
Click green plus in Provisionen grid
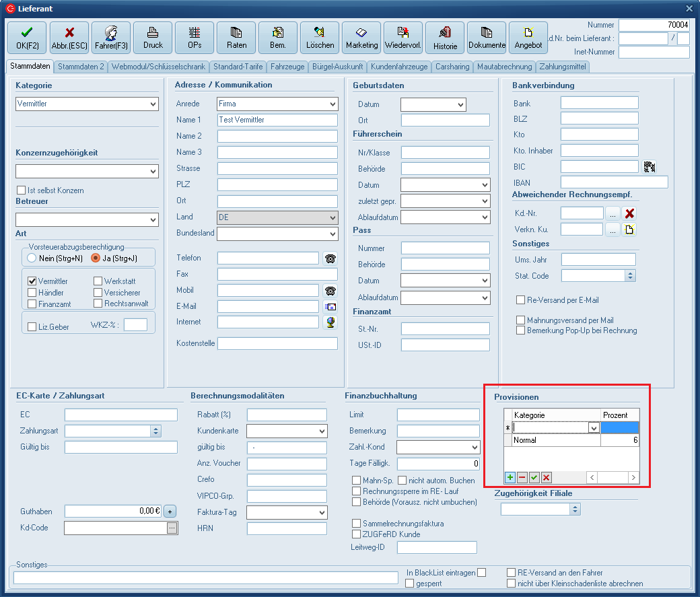point(510,477)
